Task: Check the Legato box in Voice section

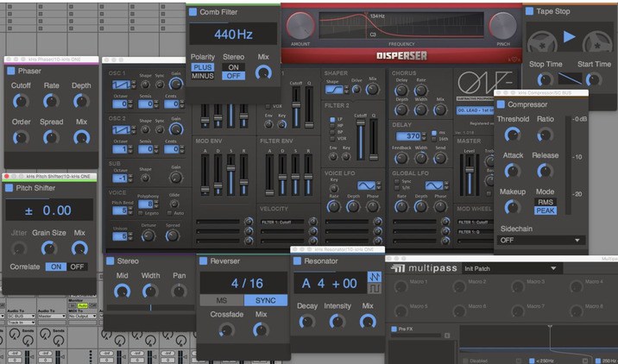Action: [x=141, y=213]
